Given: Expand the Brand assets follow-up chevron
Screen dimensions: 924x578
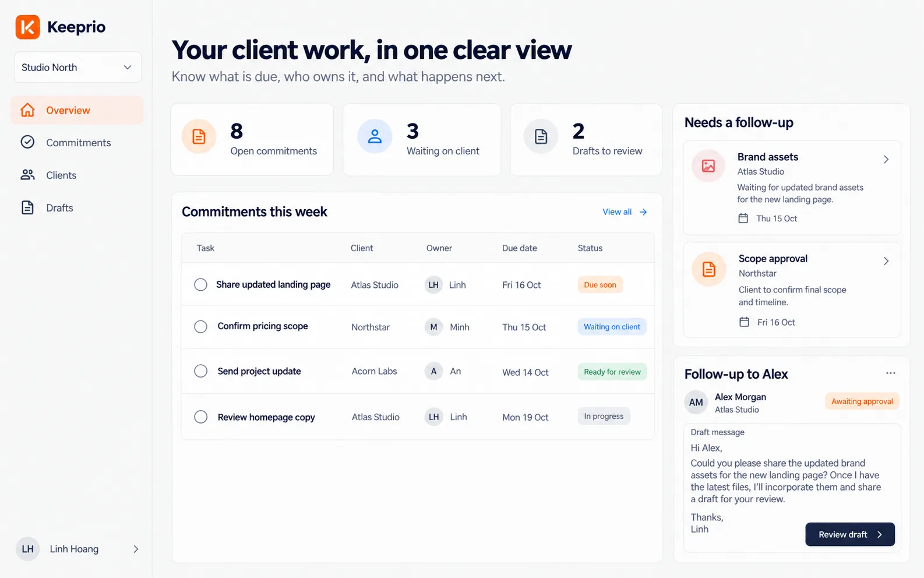Looking at the screenshot, I should (x=886, y=159).
